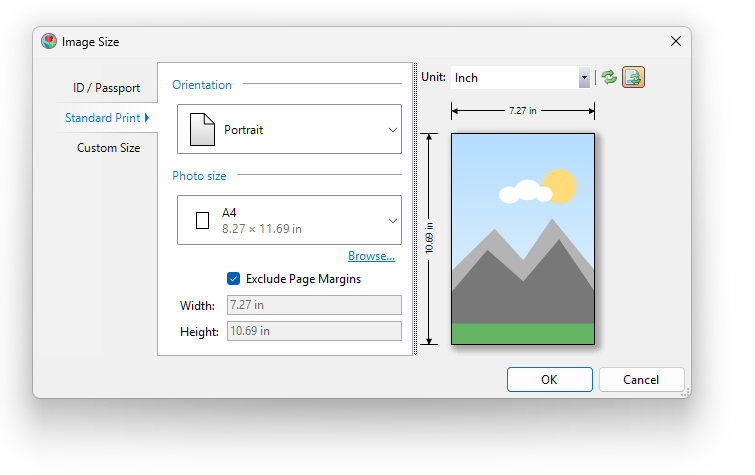This screenshot has height=475, width=755.
Task: Click the dotted vertical splitter between panels
Action: pos(415,209)
